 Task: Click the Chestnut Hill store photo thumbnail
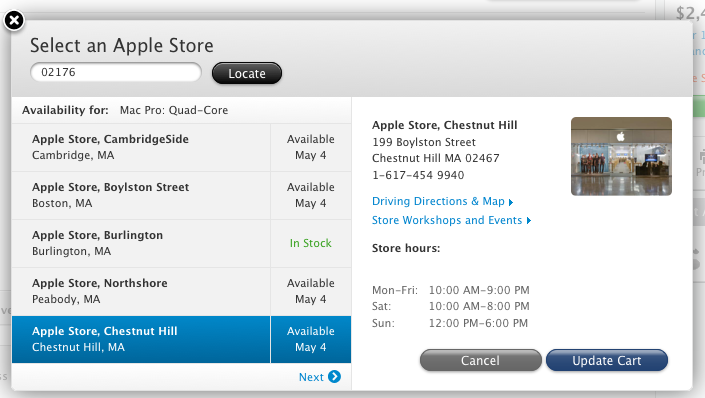[621, 157]
